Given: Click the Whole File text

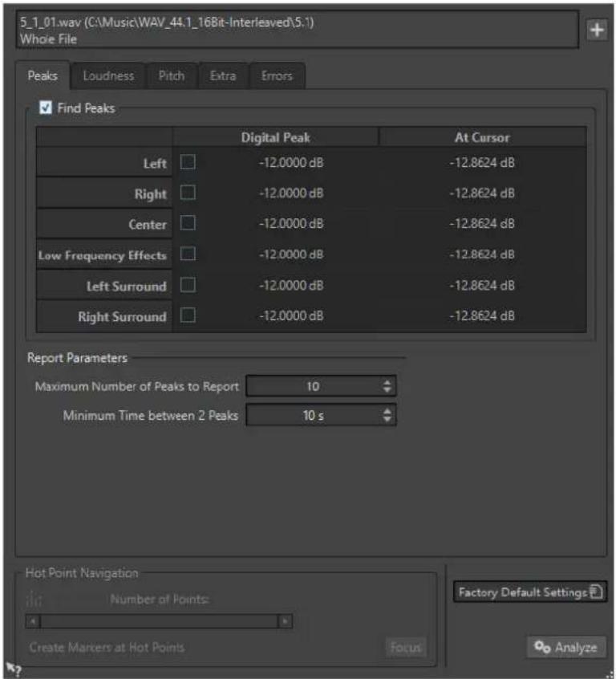Looking at the screenshot, I should (48, 39).
